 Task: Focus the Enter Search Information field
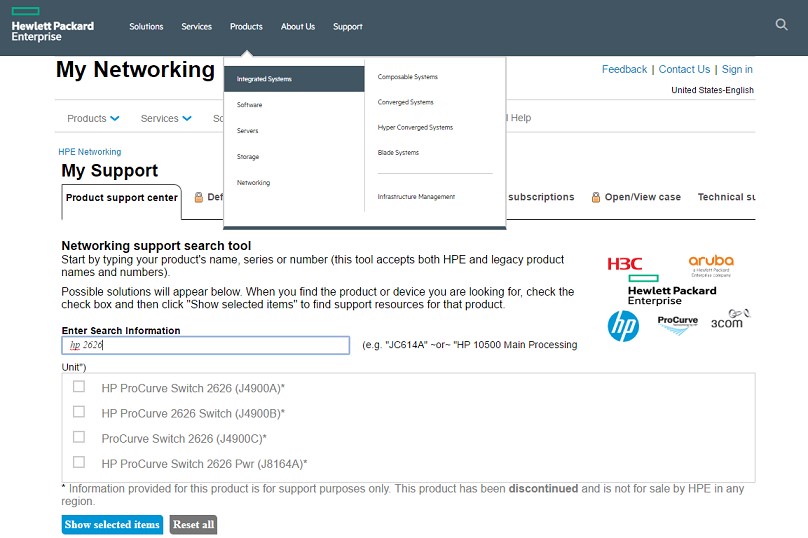[206, 345]
